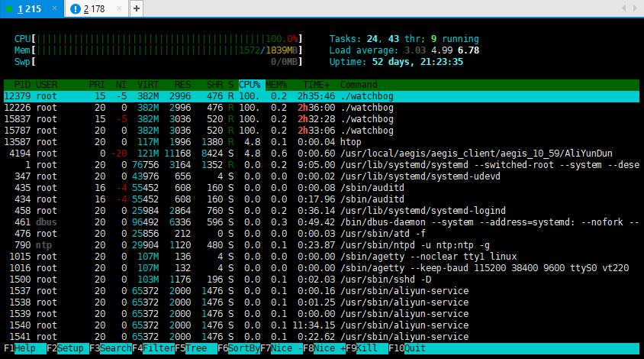644x359 pixels.
Task: Sort by the PID column header
Action: tap(22, 85)
